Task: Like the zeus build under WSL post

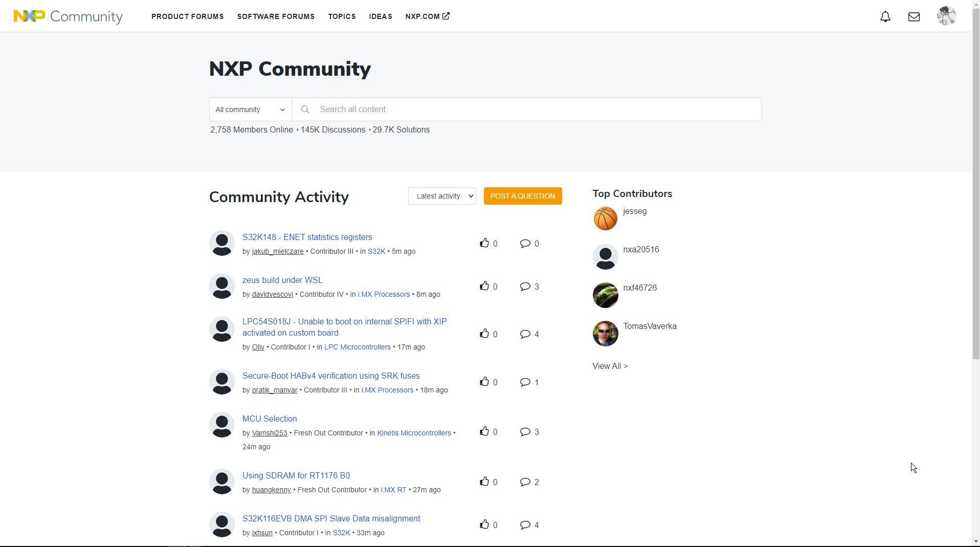Action: click(484, 286)
